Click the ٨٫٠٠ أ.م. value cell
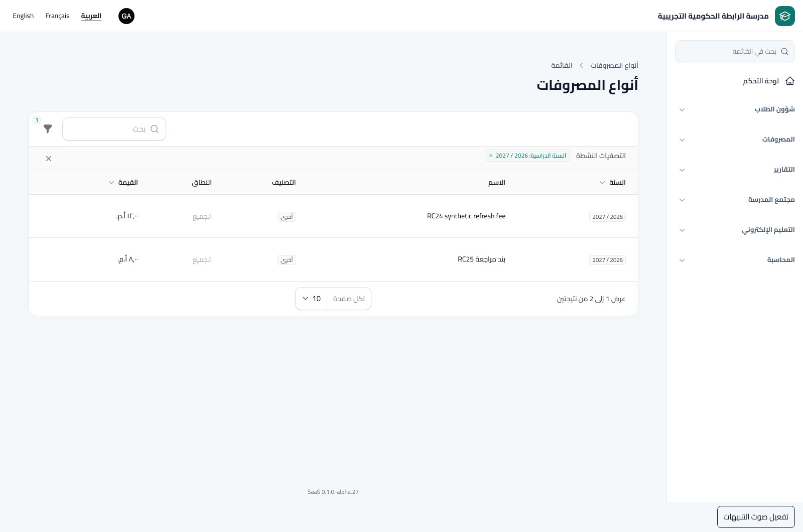Screen dimensions: 803x532 128,259
